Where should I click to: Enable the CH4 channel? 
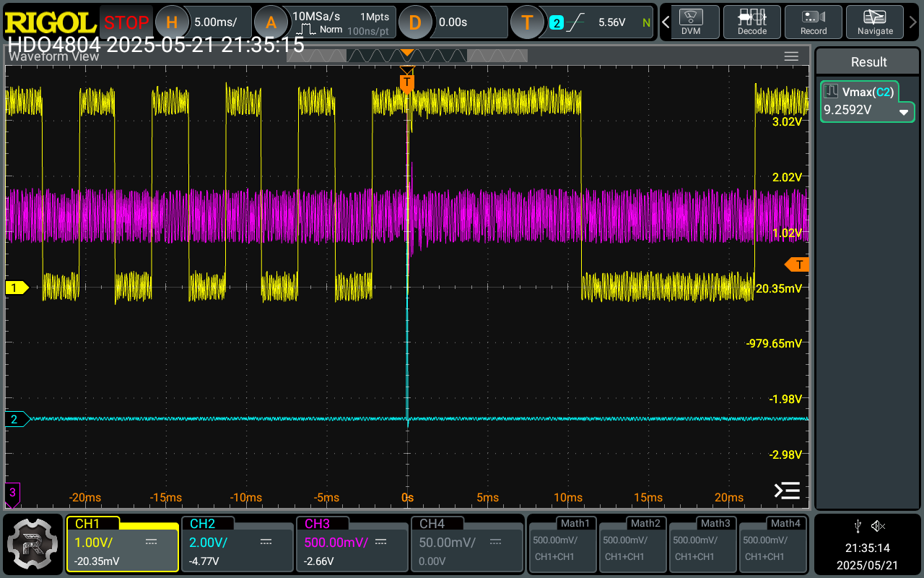coord(466,543)
